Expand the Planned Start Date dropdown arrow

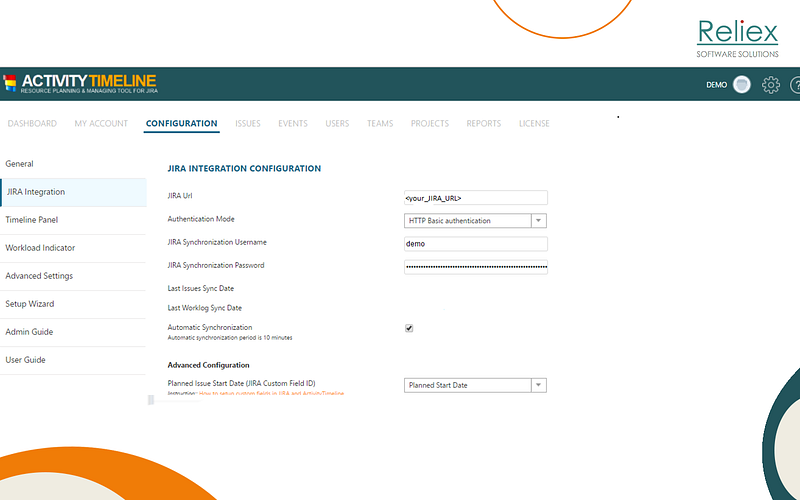click(x=538, y=385)
